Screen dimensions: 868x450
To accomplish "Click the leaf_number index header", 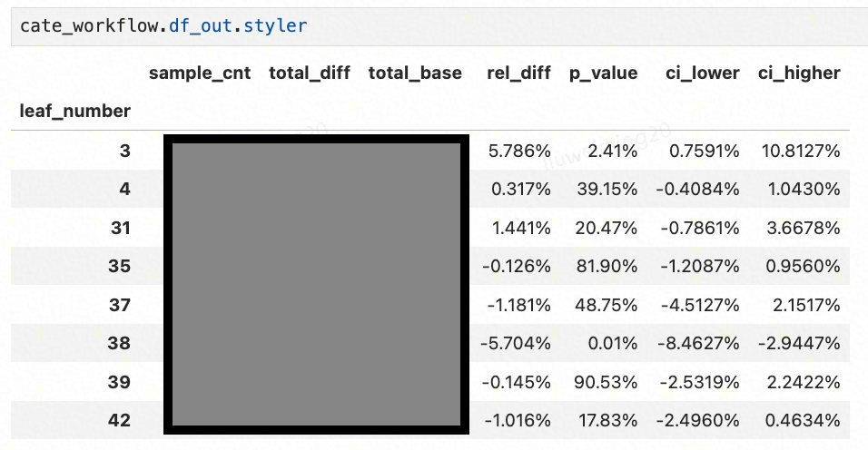I will [x=74, y=112].
